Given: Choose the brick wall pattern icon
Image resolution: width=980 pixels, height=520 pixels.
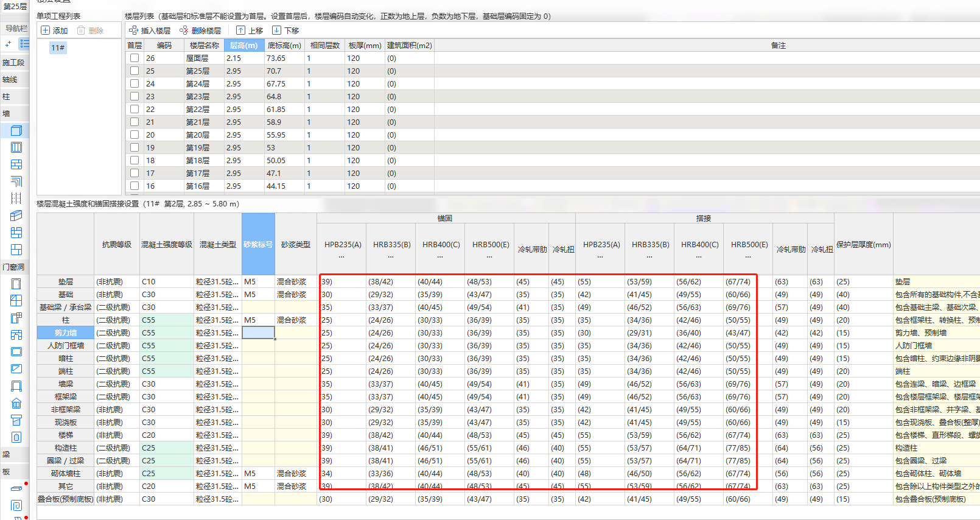Looking at the screenshot, I should click(x=16, y=164).
